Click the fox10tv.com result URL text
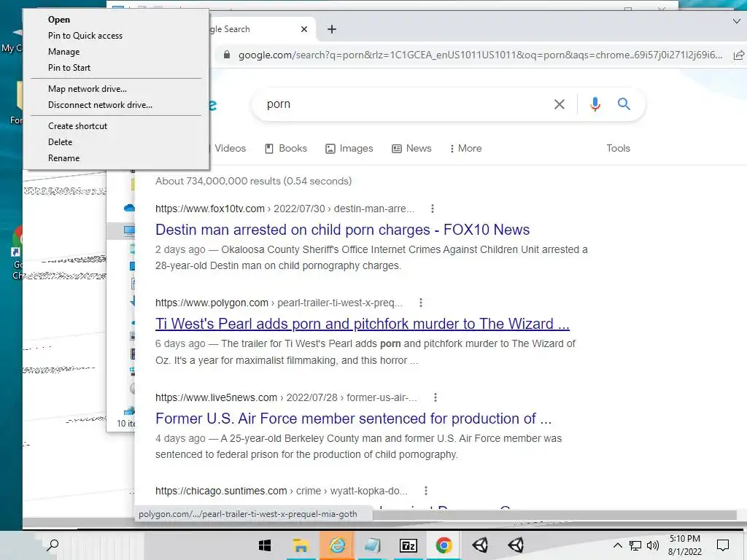 click(x=285, y=209)
